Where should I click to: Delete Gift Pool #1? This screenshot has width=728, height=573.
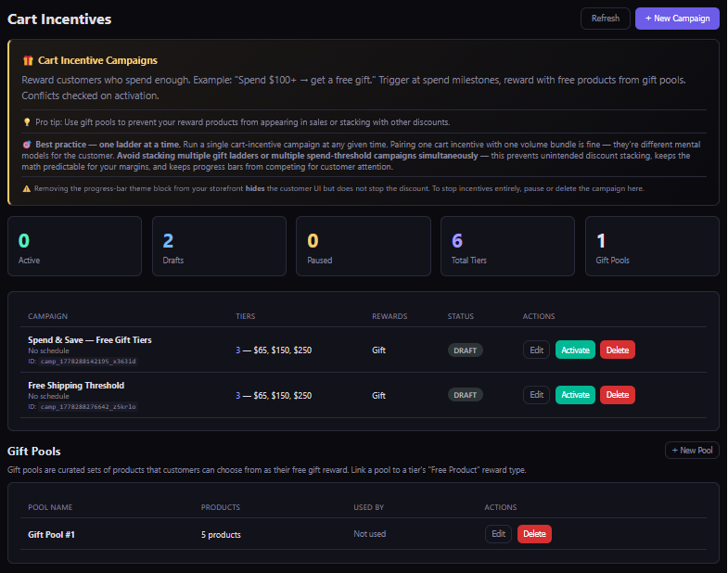point(534,534)
